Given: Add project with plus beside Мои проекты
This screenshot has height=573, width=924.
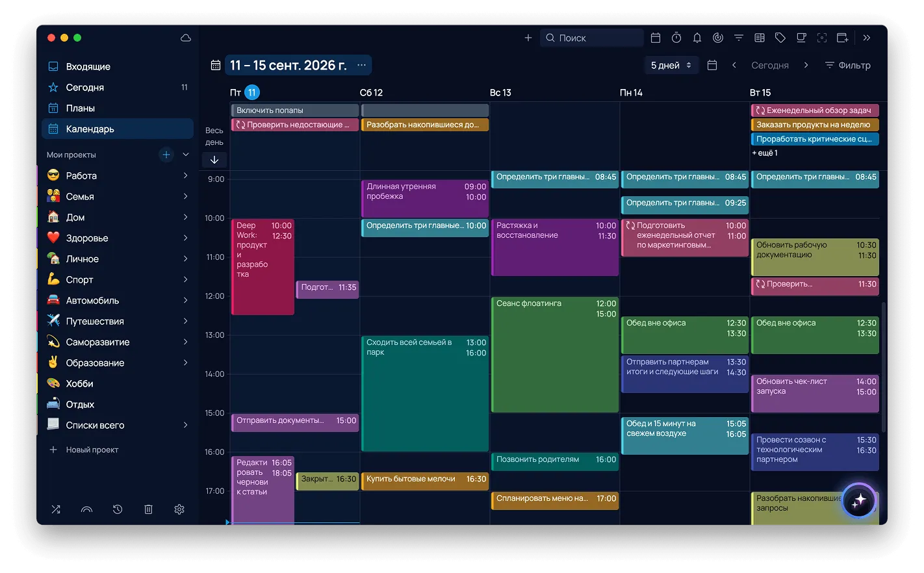Looking at the screenshot, I should tap(166, 155).
